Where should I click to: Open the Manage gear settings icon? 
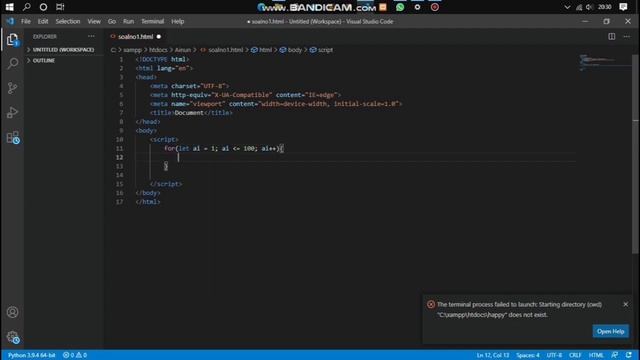tap(13, 337)
